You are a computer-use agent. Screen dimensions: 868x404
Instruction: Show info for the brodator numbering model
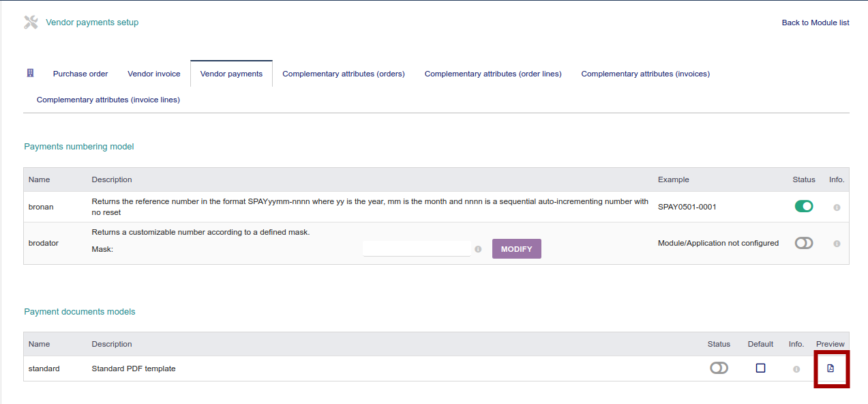(837, 242)
